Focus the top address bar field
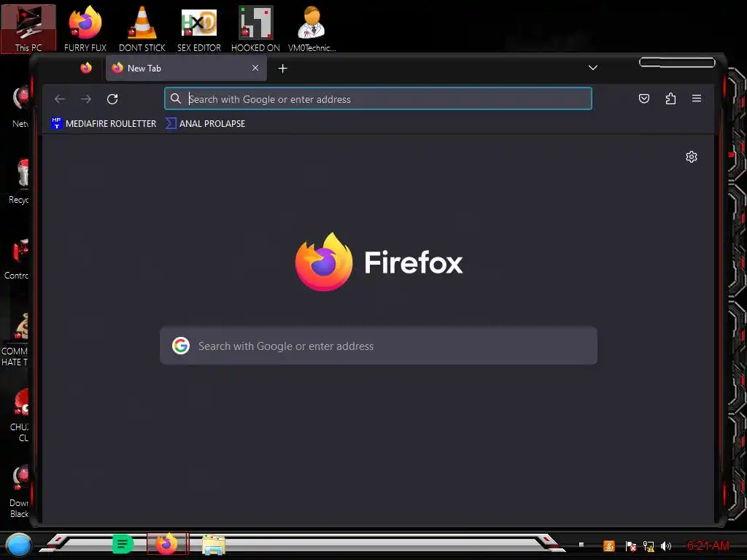The height and width of the screenshot is (560, 747). 379,98
